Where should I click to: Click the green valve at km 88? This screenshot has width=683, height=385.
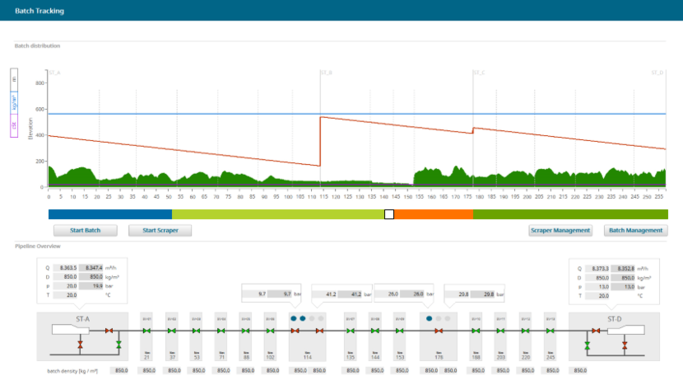(246, 331)
